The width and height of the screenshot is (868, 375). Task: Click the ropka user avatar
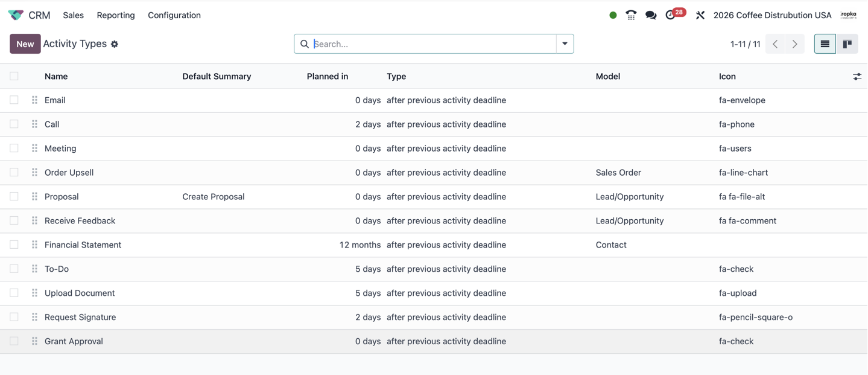[x=848, y=15]
